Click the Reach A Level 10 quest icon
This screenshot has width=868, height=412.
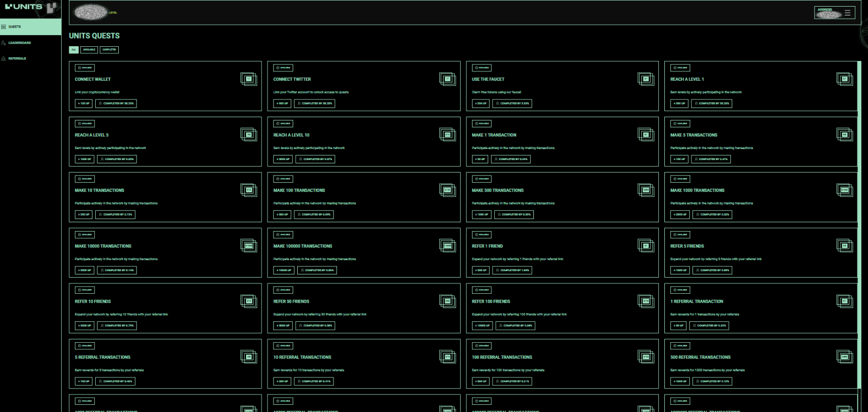tap(447, 135)
